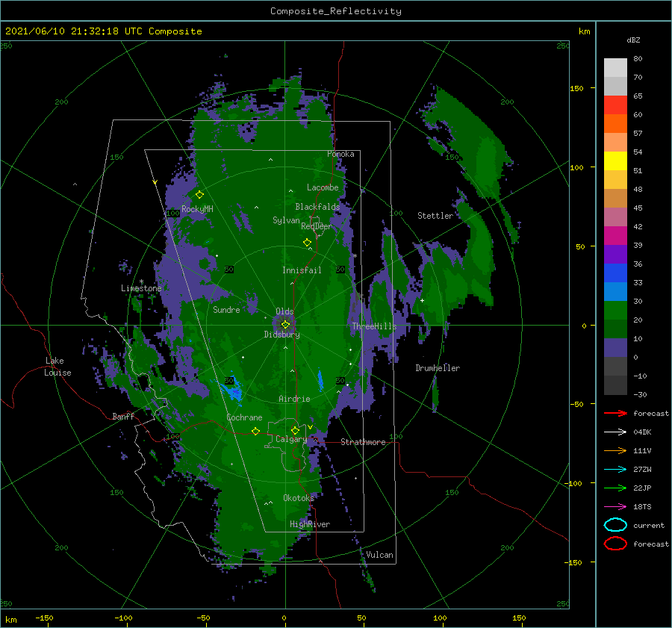
Task: Click the Vulcan city label
Action: (x=379, y=555)
